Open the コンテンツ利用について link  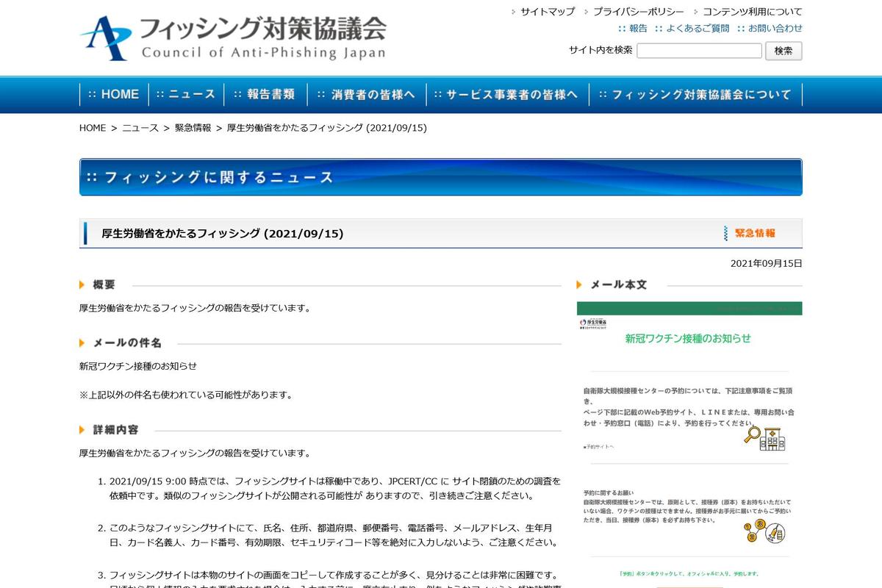[x=753, y=12]
